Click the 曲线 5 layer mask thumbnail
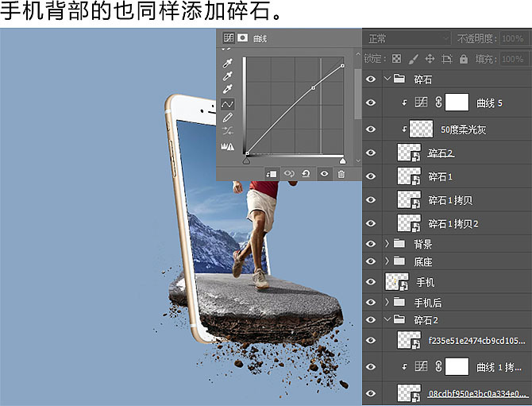 [456, 102]
